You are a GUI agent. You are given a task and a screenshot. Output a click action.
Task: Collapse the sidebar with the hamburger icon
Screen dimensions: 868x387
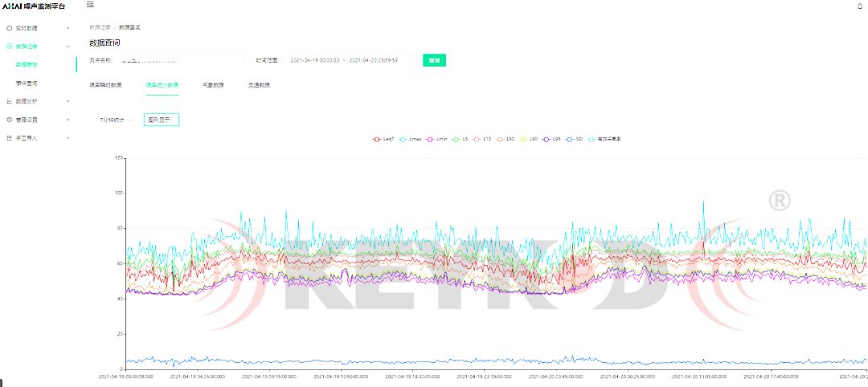point(90,6)
